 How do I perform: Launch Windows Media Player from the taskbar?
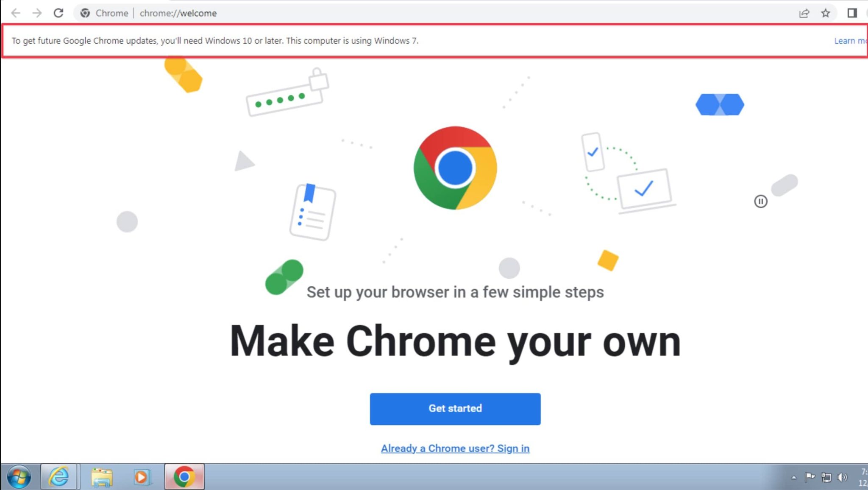click(142, 477)
